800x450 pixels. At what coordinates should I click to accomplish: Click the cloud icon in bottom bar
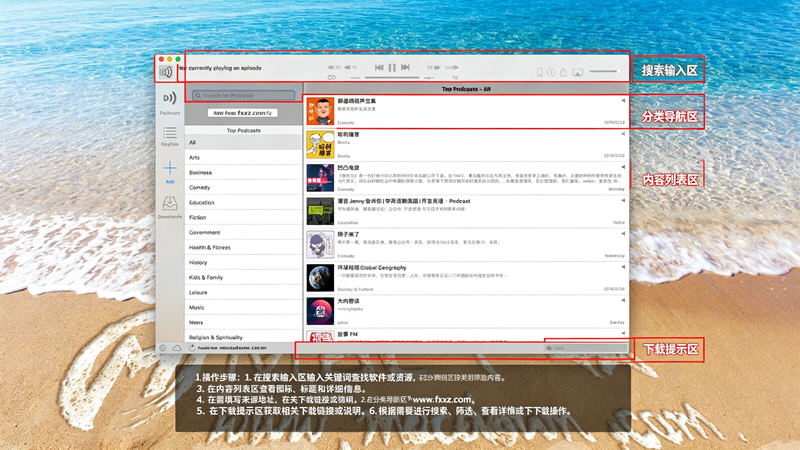[x=177, y=348]
